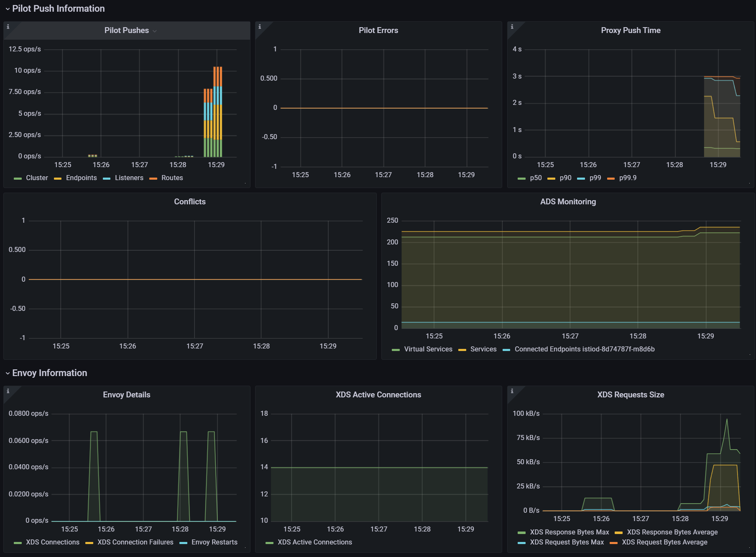The image size is (756, 557).
Task: Change color of XDS Response Bytes Max swatch
Action: pyautogui.click(x=521, y=533)
